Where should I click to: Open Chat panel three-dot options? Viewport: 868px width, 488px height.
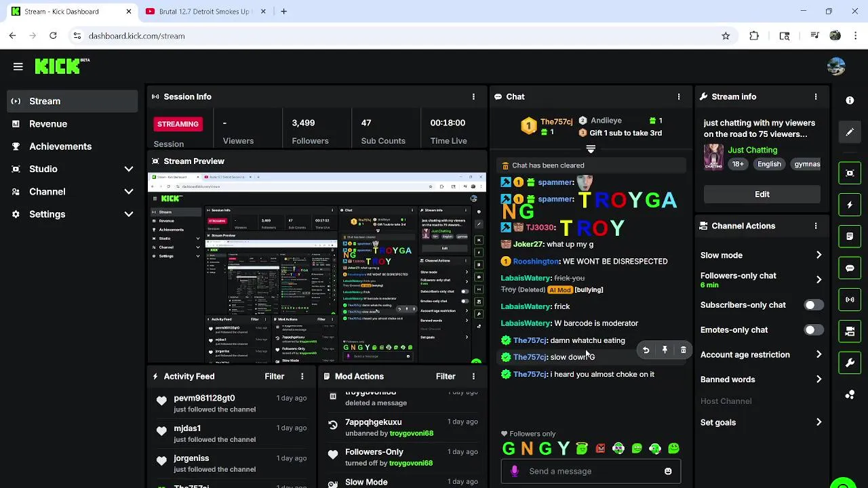pyautogui.click(x=679, y=97)
